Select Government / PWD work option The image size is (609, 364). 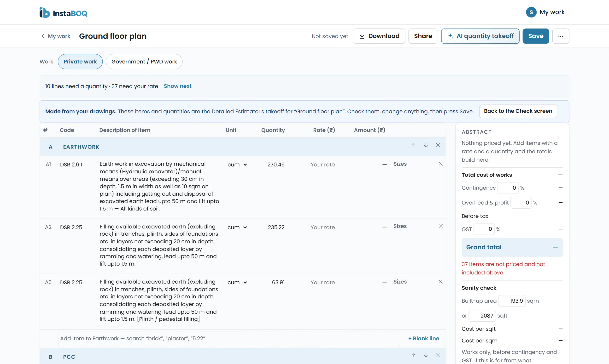(144, 62)
